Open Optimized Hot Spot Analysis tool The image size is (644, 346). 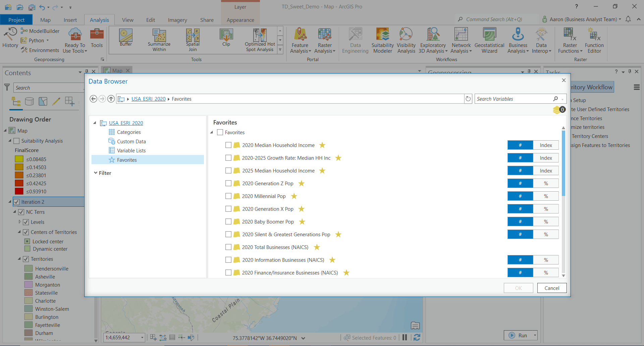click(260, 40)
